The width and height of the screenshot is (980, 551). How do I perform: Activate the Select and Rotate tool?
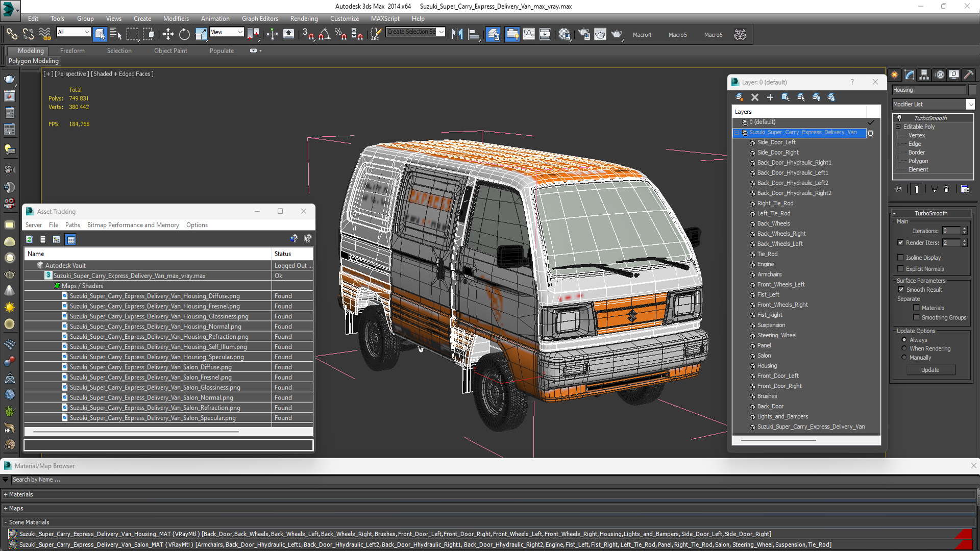[x=184, y=35]
